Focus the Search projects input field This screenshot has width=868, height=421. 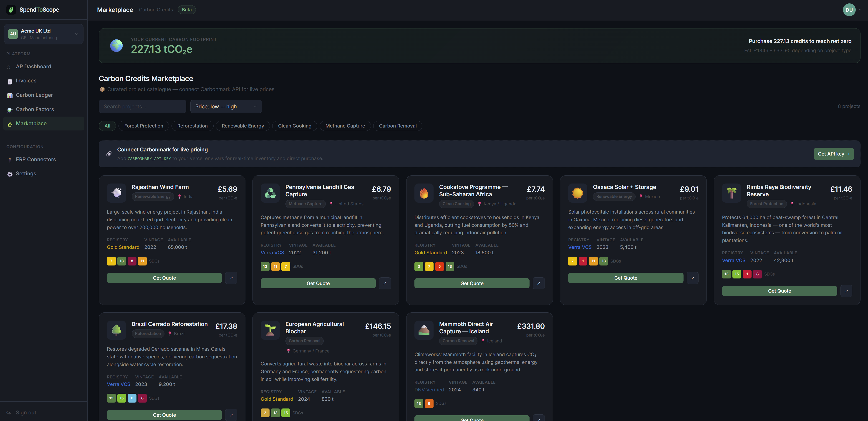click(x=142, y=107)
